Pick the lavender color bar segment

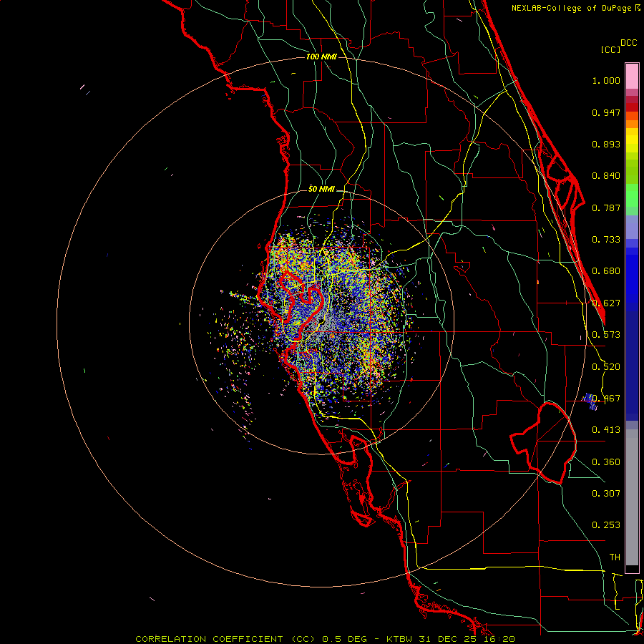pos(632,227)
